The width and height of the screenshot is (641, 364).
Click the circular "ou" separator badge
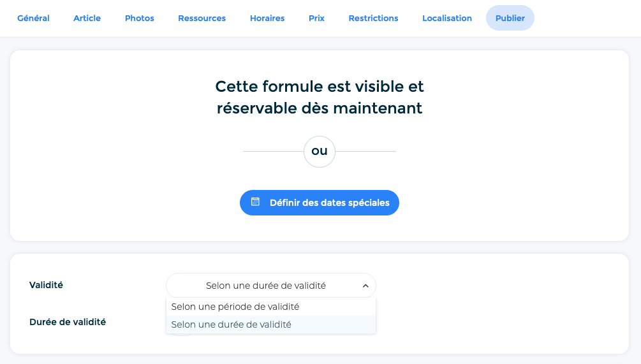click(x=320, y=151)
